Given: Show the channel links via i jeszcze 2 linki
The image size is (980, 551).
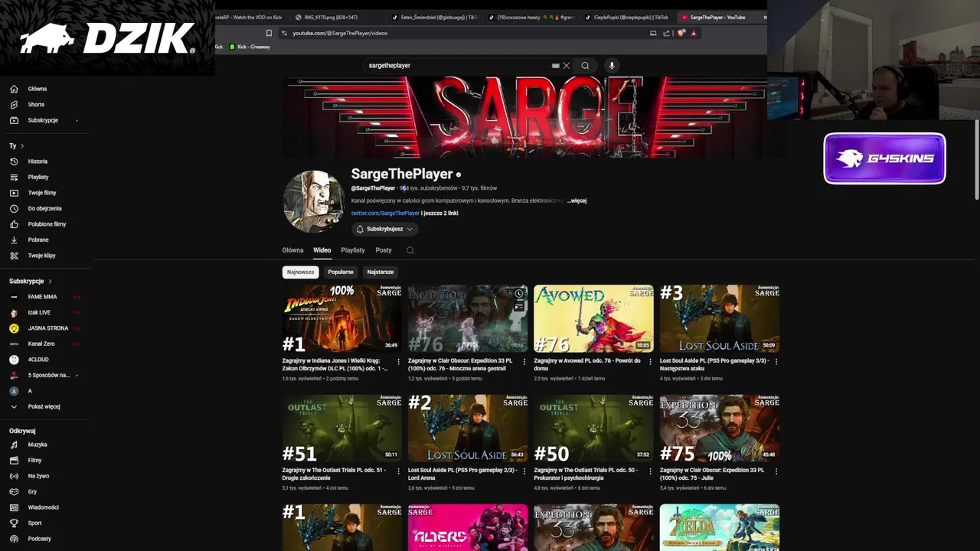Looking at the screenshot, I should 439,214.
